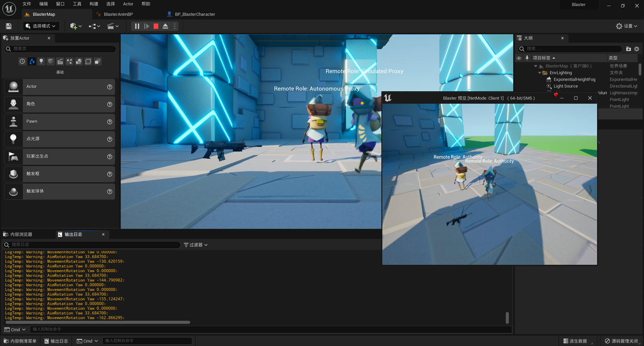
Task: Advance simulation by one frame
Action: 146,26
